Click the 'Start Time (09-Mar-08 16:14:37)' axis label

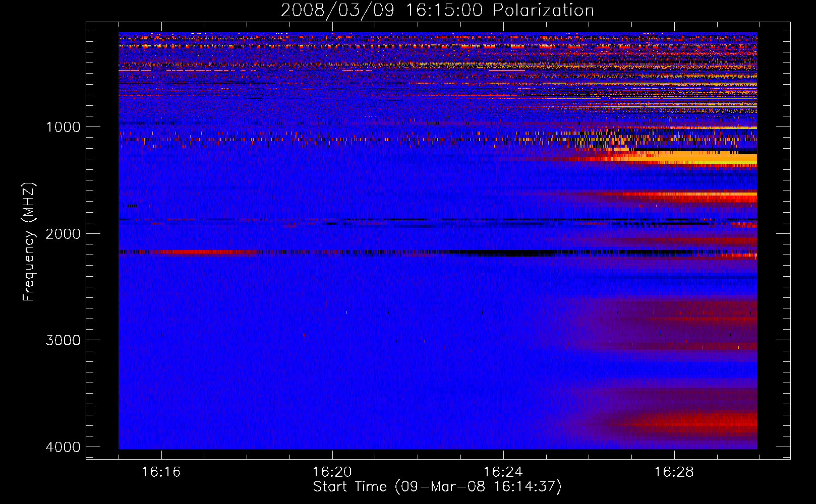click(x=437, y=487)
